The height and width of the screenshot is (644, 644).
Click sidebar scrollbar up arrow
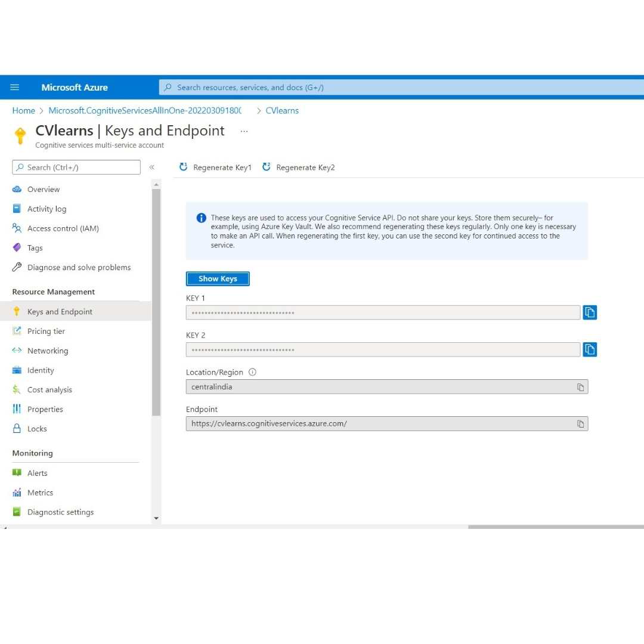coord(156,184)
